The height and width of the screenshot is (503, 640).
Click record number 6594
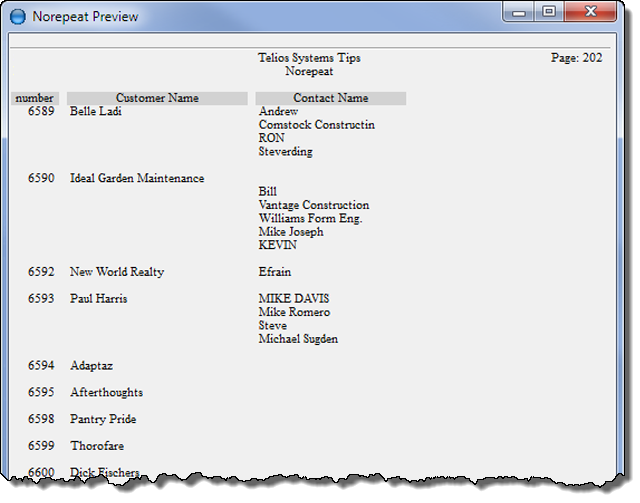41,366
